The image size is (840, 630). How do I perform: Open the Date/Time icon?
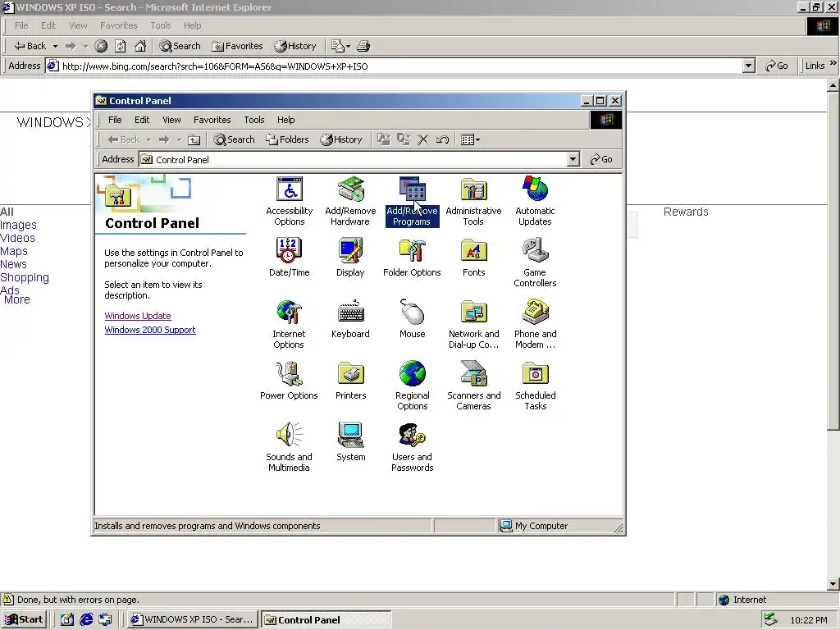(x=290, y=258)
